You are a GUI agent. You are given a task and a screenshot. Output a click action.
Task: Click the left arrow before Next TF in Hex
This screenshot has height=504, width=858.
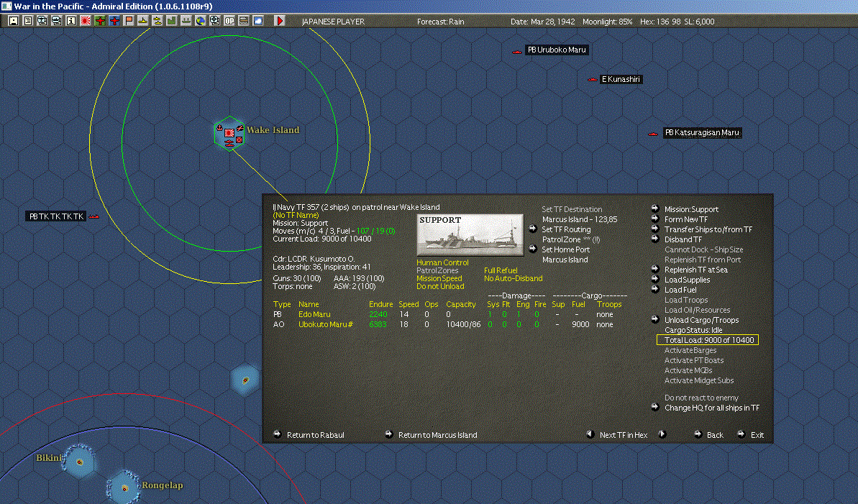point(590,434)
